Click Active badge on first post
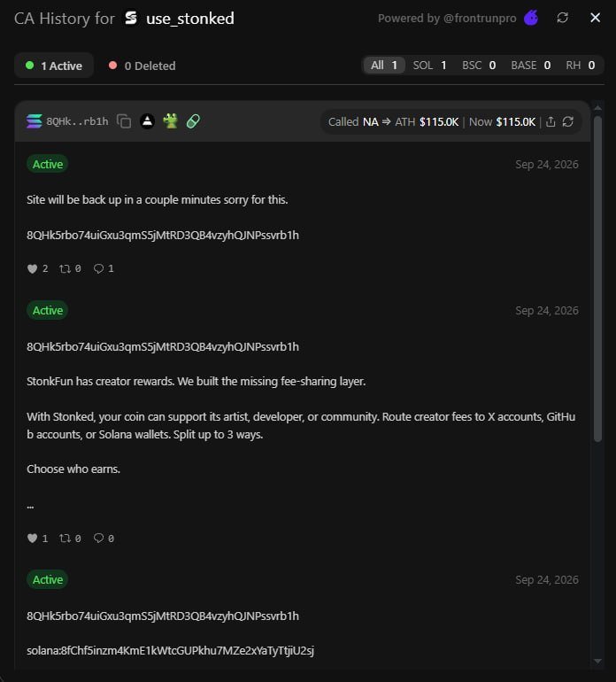 [x=48, y=165]
